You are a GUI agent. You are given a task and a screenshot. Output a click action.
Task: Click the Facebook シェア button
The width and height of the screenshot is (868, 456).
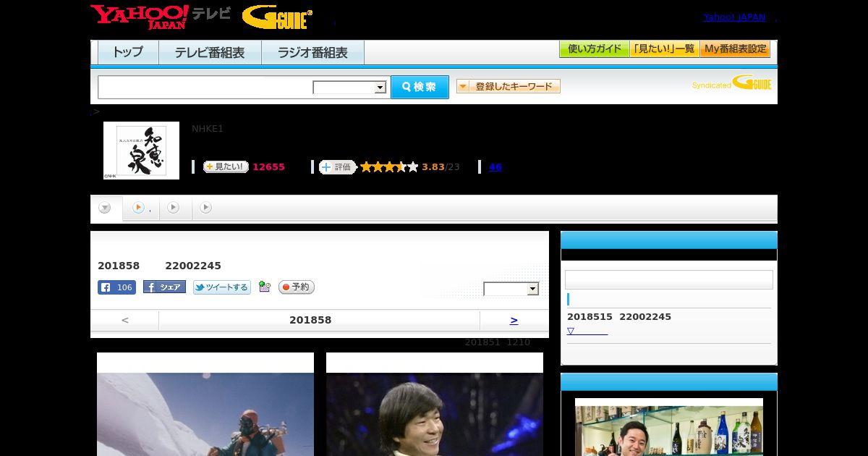point(164,287)
